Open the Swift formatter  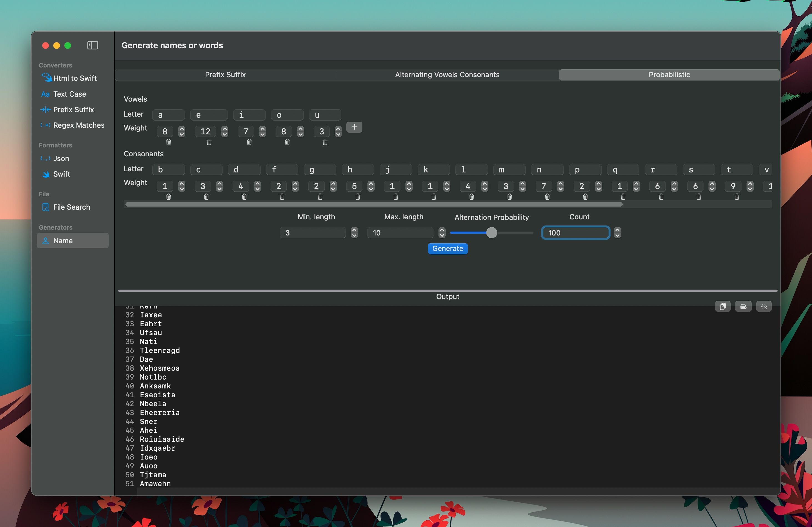tap(72, 174)
